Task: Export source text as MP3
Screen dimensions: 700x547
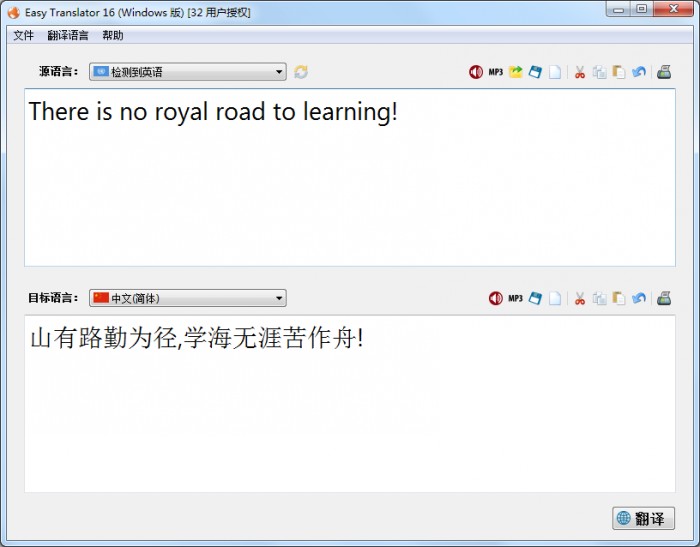Action: click(496, 72)
